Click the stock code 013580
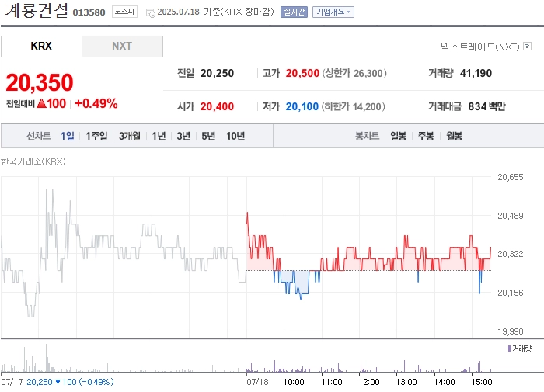Screen dimensions: 544x392 coord(89,12)
